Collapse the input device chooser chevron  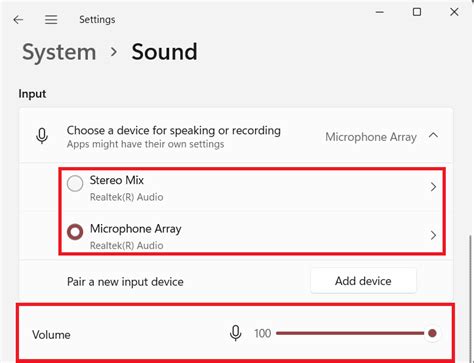pos(433,136)
